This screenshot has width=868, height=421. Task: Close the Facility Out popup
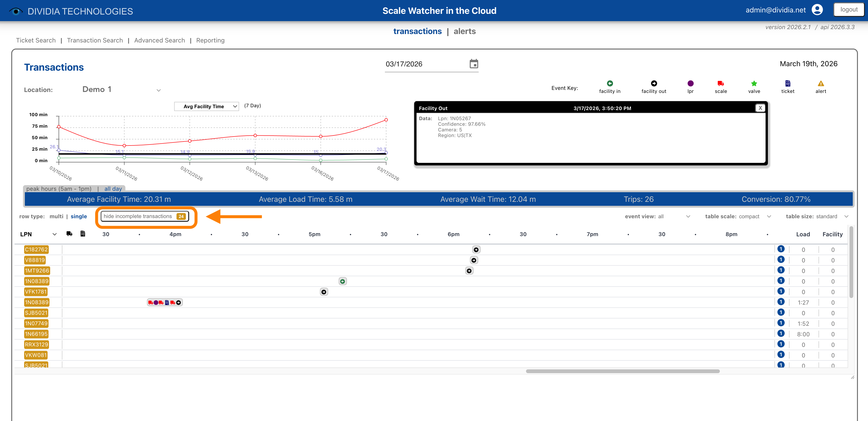tap(760, 108)
